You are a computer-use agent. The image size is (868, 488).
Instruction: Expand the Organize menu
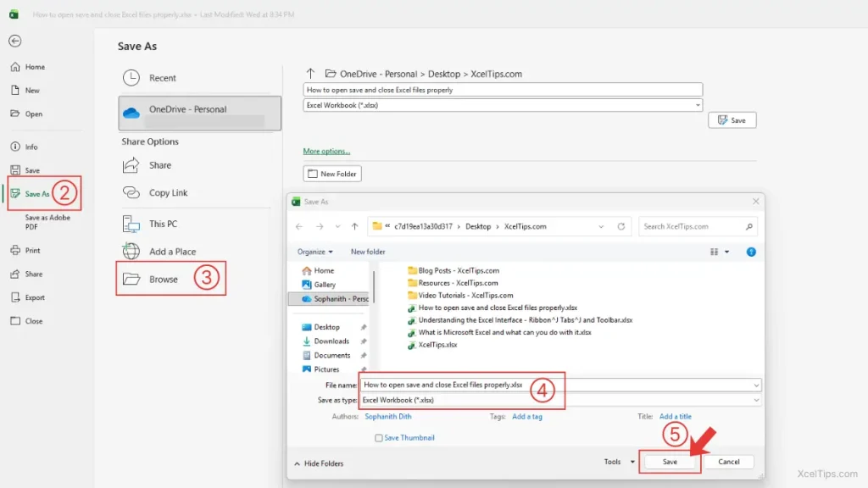(x=314, y=252)
